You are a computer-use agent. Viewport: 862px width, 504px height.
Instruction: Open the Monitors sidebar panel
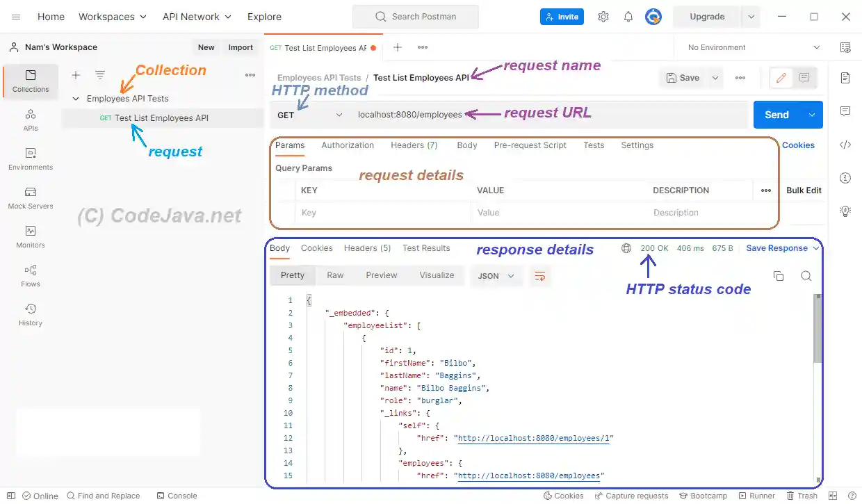tap(30, 236)
